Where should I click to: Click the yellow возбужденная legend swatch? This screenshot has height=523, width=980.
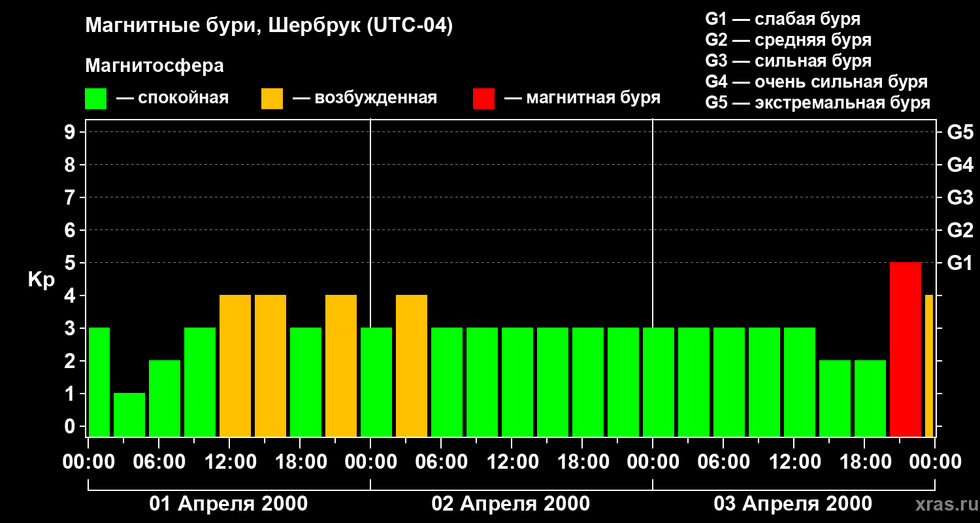click(272, 99)
